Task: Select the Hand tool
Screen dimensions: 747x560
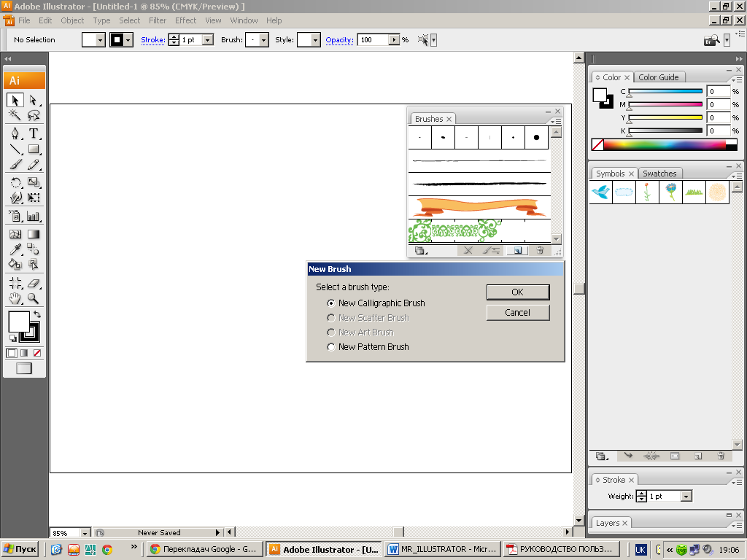Action: coord(15,298)
